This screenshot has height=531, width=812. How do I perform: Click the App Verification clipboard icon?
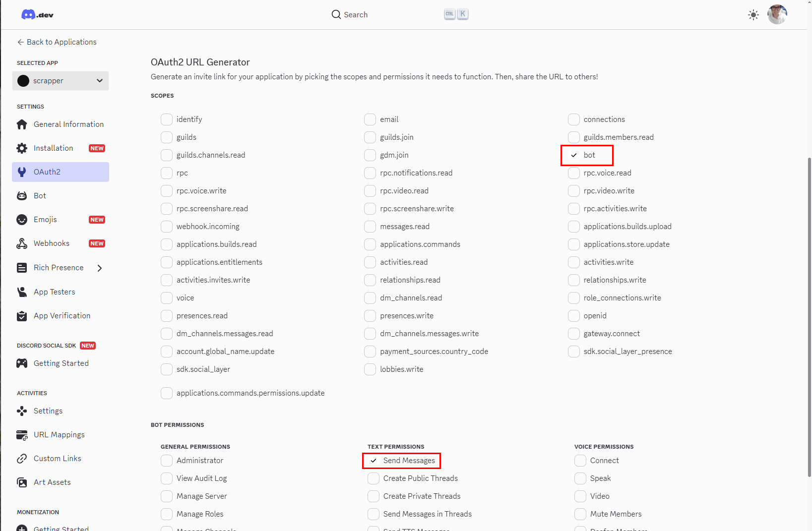click(x=22, y=316)
